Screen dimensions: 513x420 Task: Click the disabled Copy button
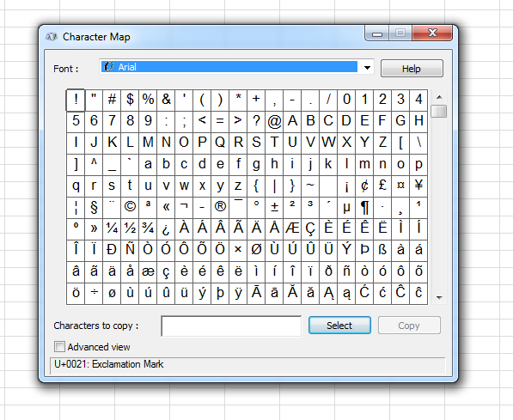[409, 326]
